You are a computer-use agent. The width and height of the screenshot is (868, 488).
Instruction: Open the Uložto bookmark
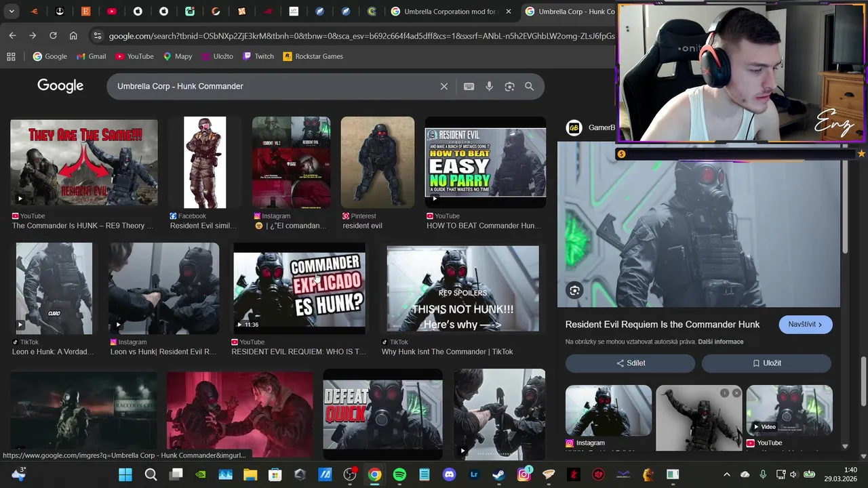[x=217, y=56]
